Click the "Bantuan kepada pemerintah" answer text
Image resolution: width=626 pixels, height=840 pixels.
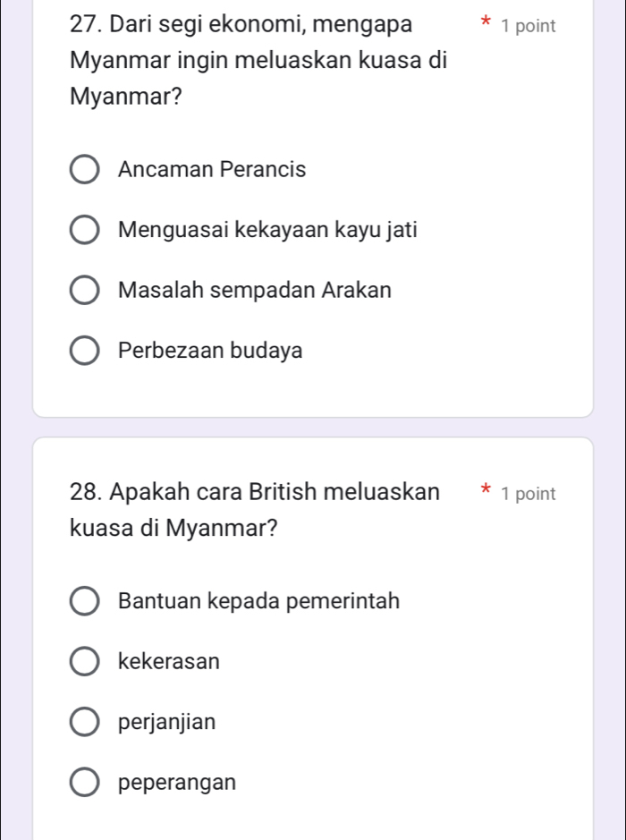coord(258,601)
